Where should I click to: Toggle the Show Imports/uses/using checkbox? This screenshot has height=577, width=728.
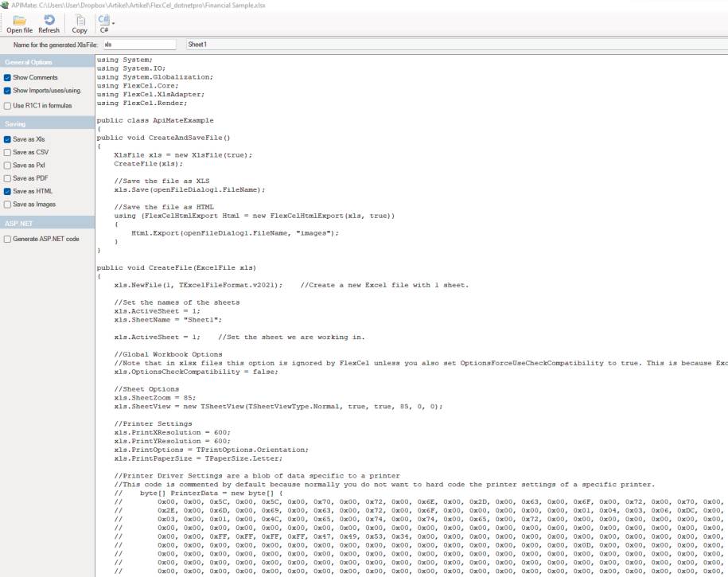tap(7, 91)
